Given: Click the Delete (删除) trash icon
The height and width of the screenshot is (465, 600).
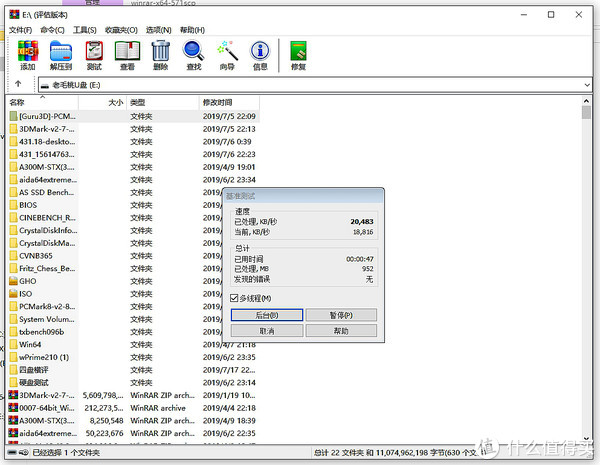Looking at the screenshot, I should [161, 55].
